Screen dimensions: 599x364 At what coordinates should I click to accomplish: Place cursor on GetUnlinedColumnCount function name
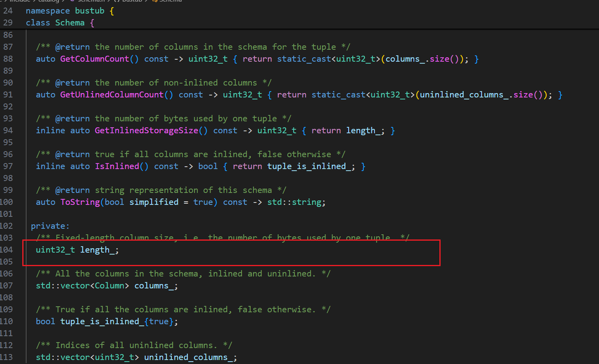(x=112, y=95)
